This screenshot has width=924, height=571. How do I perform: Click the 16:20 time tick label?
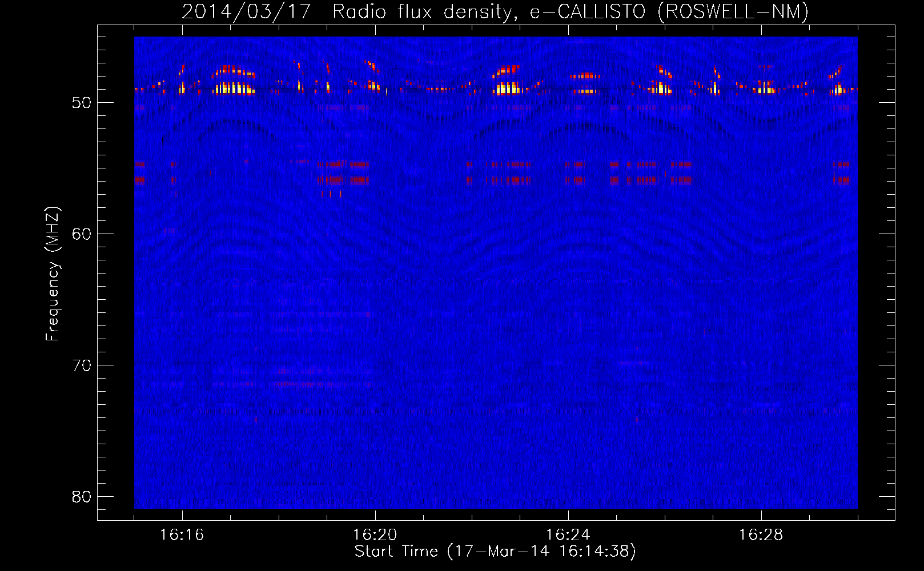click(x=375, y=535)
